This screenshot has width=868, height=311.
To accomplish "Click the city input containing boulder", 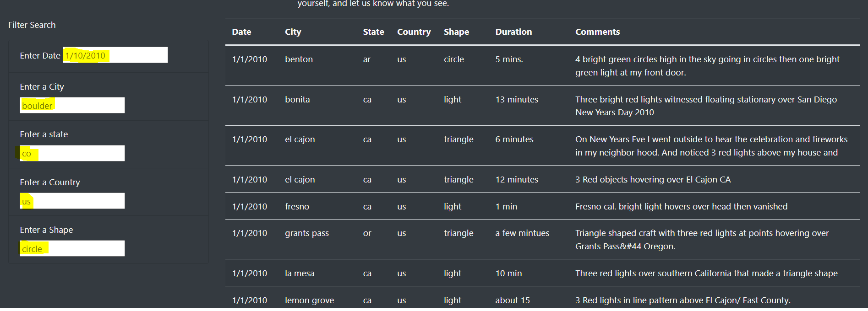I will click(72, 105).
